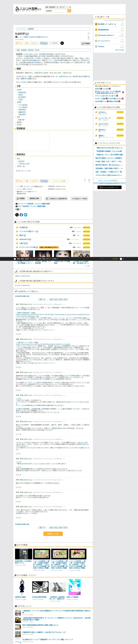
Task: Open キングヘイロー(ウマ娘) promoted article
Action: pos(28,247)
